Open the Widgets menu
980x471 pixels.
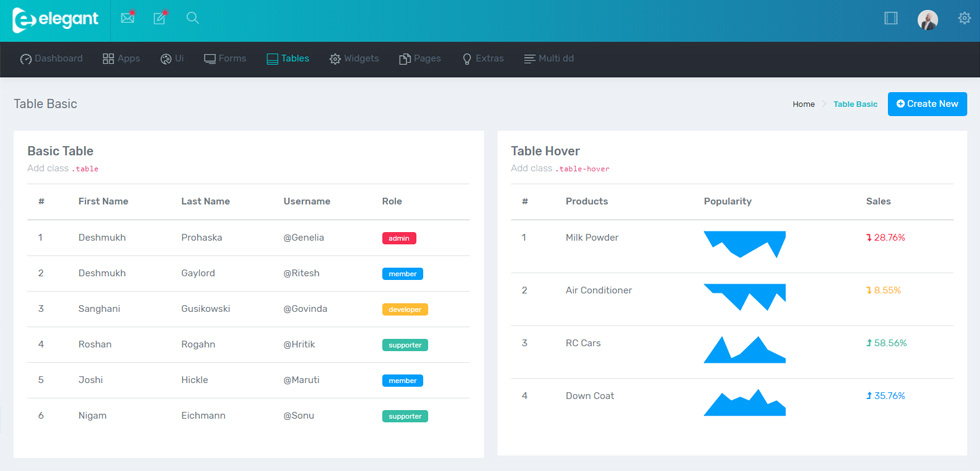(x=354, y=59)
